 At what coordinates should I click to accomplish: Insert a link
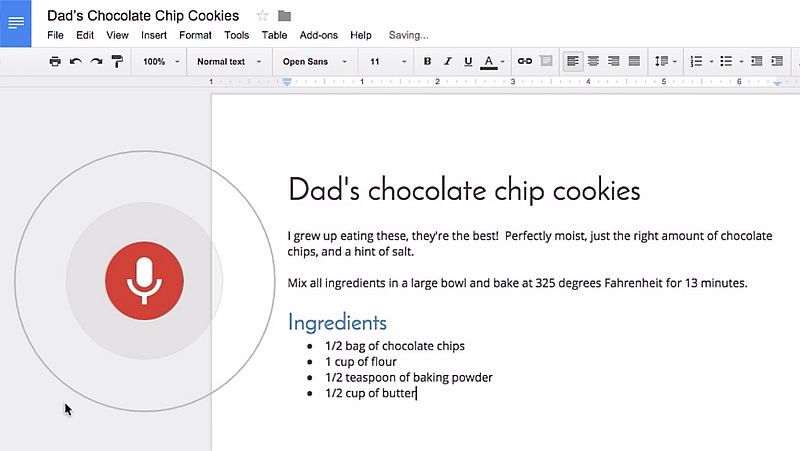coord(524,61)
